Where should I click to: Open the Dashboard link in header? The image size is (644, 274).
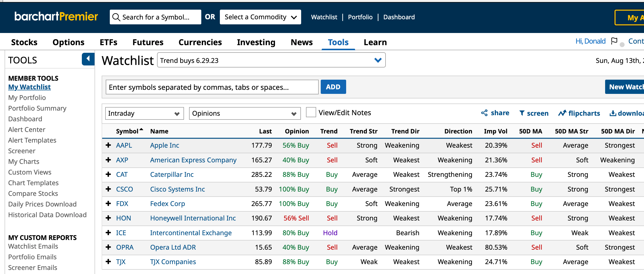click(x=399, y=17)
